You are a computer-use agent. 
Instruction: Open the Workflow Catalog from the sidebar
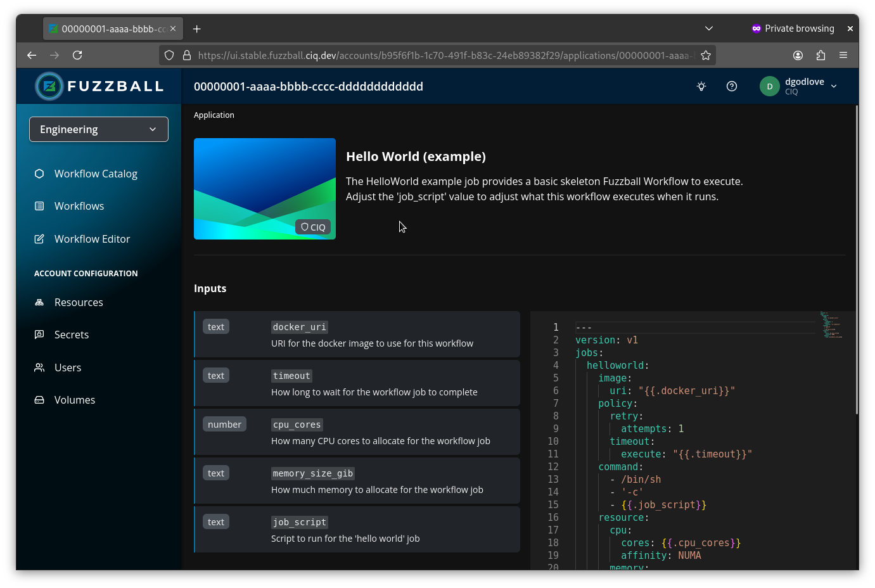(x=96, y=173)
